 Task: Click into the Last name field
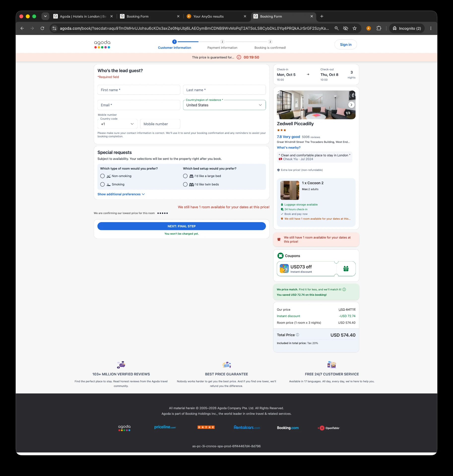pyautogui.click(x=224, y=90)
